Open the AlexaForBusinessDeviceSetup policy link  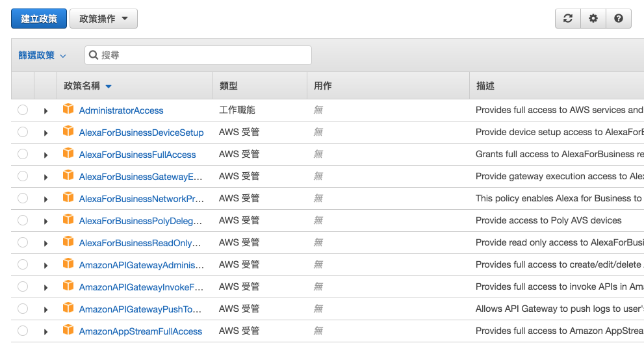tap(141, 133)
